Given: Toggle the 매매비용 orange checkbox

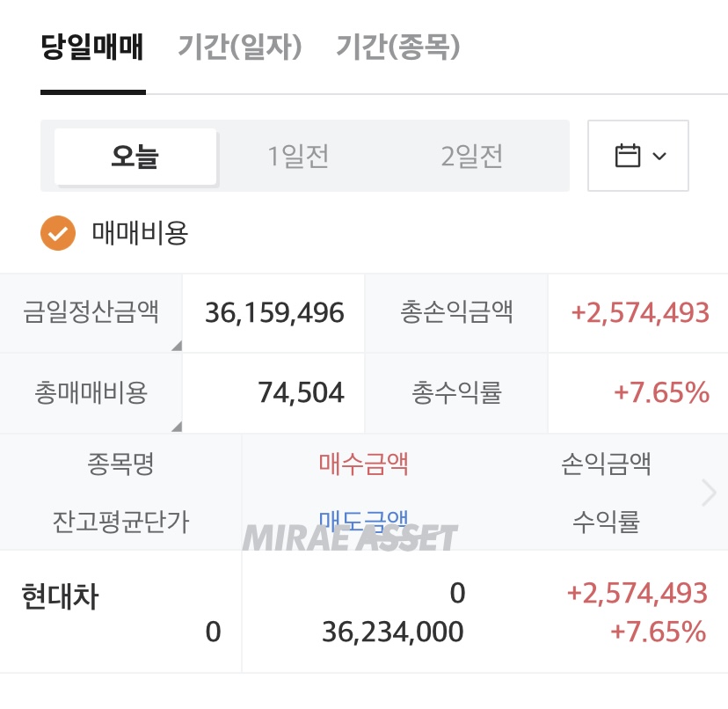Looking at the screenshot, I should (57, 234).
